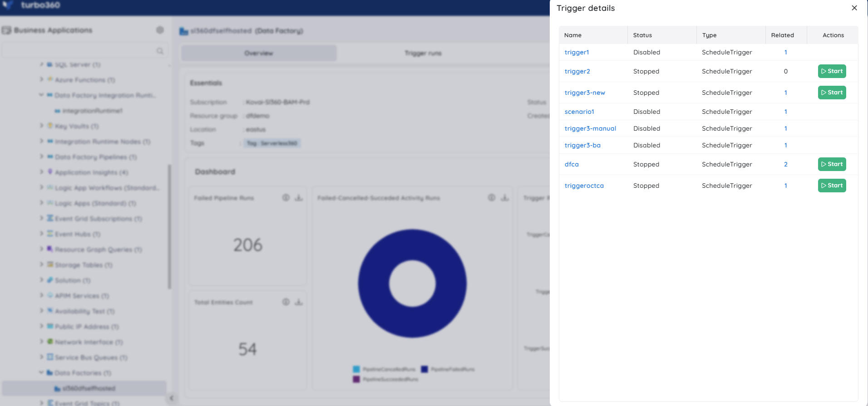The width and height of the screenshot is (868, 406).
Task: Open info icon on Failed Pipeline Runs
Action: (x=286, y=198)
